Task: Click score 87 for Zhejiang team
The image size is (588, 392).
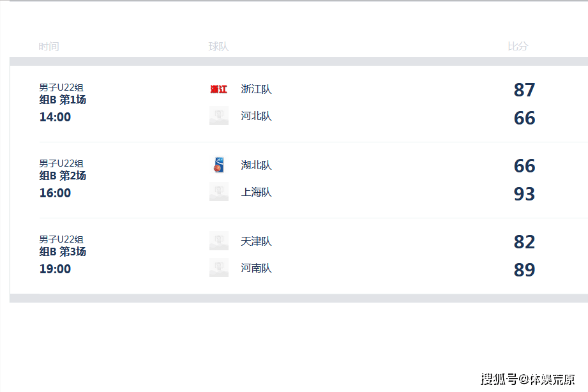Action: [524, 90]
